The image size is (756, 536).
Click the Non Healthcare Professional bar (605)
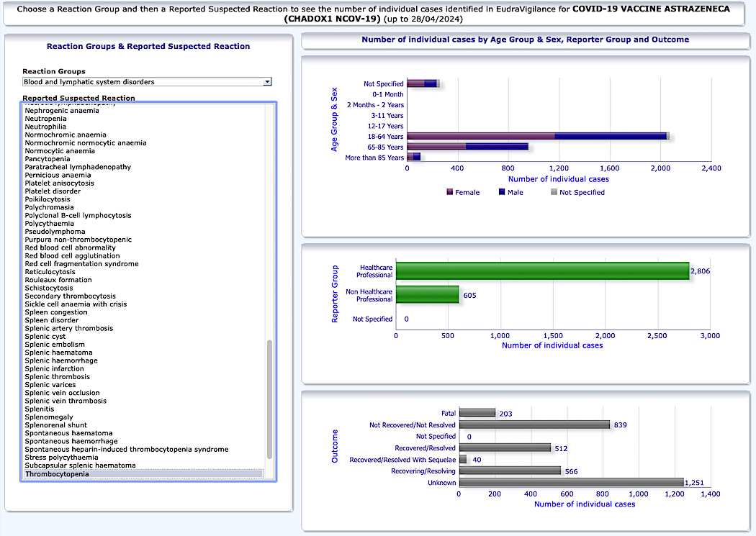coord(428,295)
